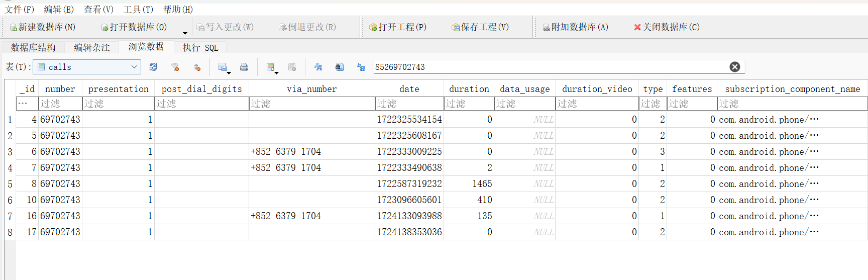Click the print table icon

(244, 67)
